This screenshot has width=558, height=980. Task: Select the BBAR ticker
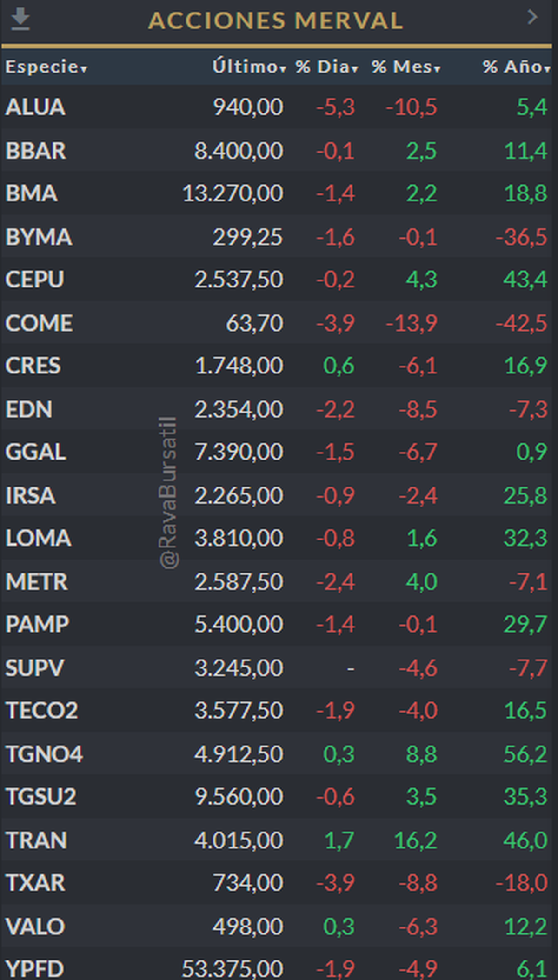36,151
